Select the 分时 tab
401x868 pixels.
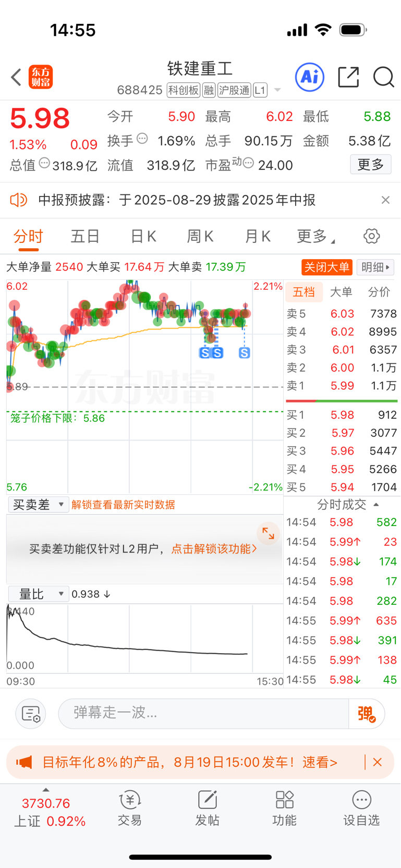tap(28, 236)
